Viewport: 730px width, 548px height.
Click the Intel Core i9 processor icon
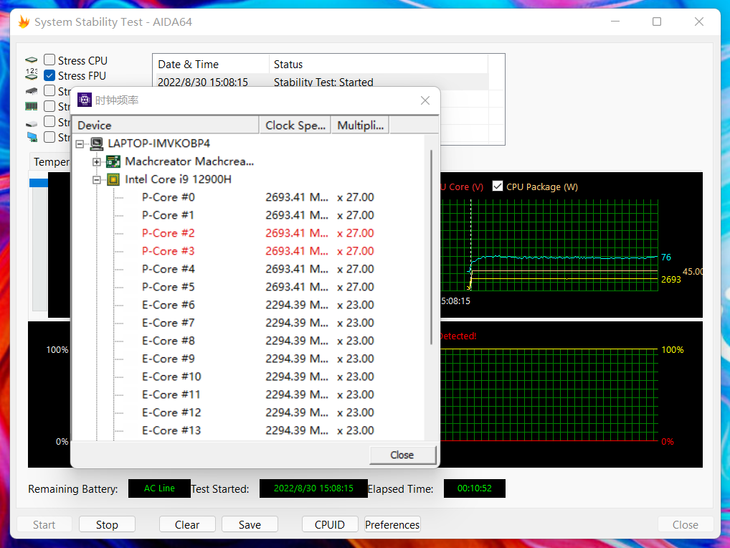113,179
